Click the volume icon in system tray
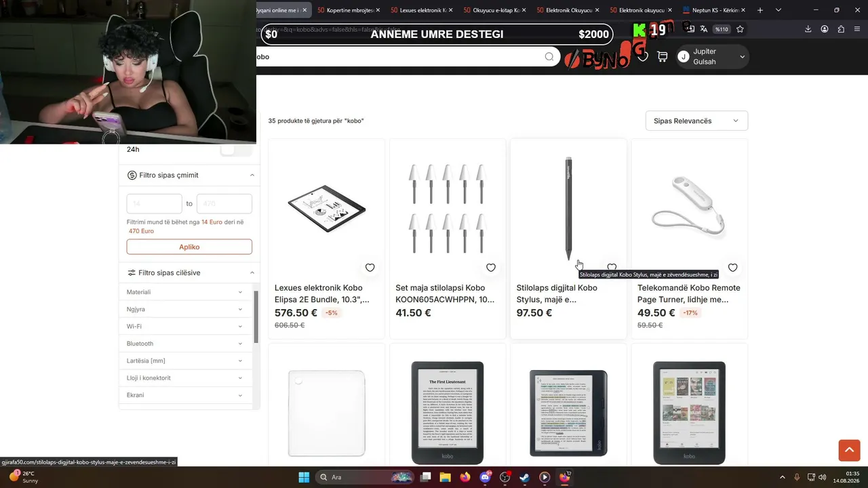Screen dimensions: 868x488 point(823,477)
